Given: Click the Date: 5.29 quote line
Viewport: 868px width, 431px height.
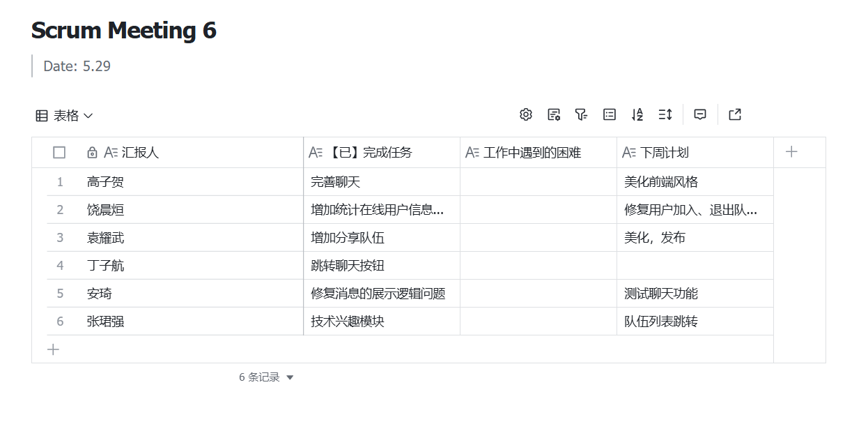Looking at the screenshot, I should click(77, 66).
